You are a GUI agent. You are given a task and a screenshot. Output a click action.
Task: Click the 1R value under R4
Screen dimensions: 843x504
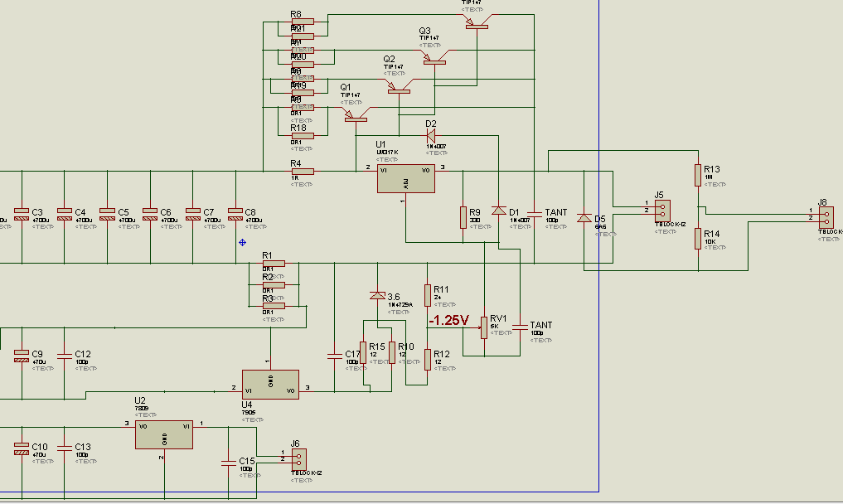point(295,178)
